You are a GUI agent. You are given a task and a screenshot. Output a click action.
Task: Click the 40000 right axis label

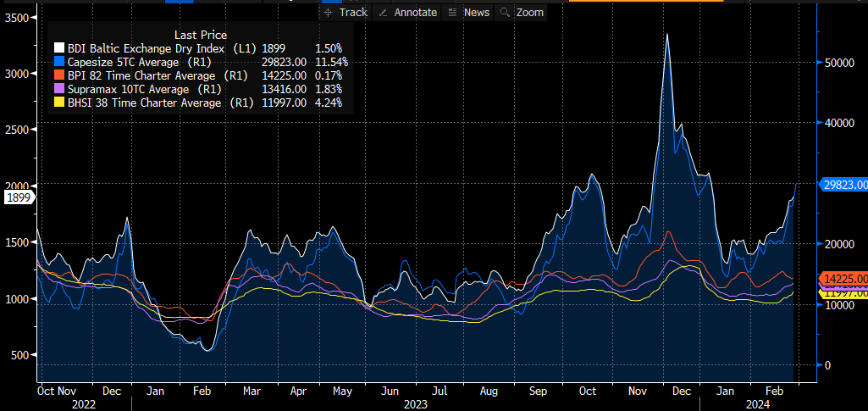pyautogui.click(x=839, y=123)
